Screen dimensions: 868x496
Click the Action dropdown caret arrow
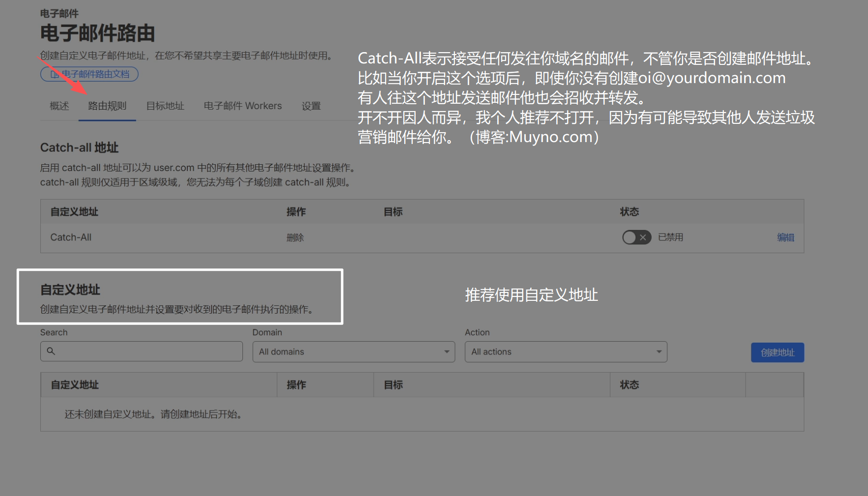tap(658, 352)
